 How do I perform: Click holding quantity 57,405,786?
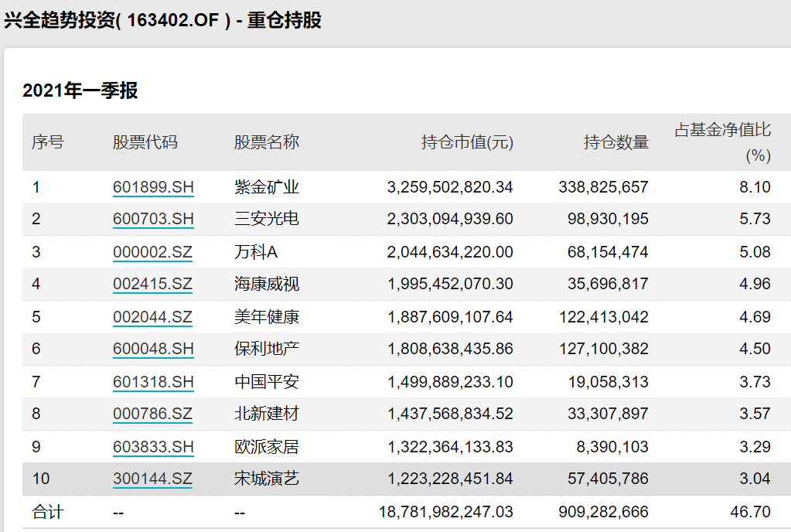tap(608, 479)
